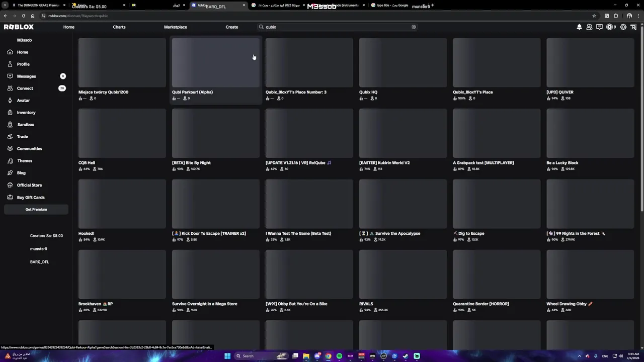The image size is (644, 362).
Task: Click the Connect sidebar icon
Action: point(10,88)
